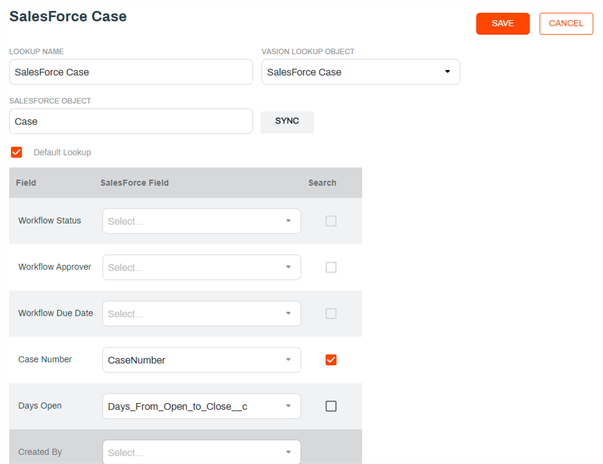
Task: Open the Created By field dropdown
Action: [202, 452]
